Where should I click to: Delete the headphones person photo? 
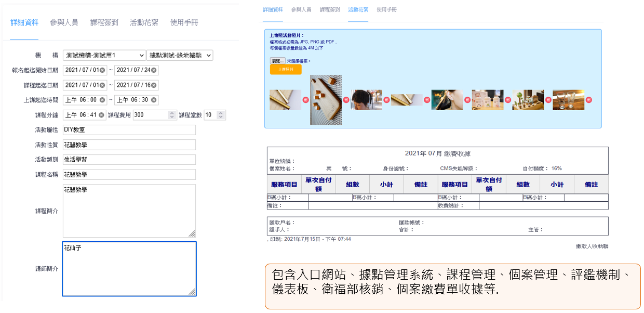pyautogui.click(x=386, y=100)
